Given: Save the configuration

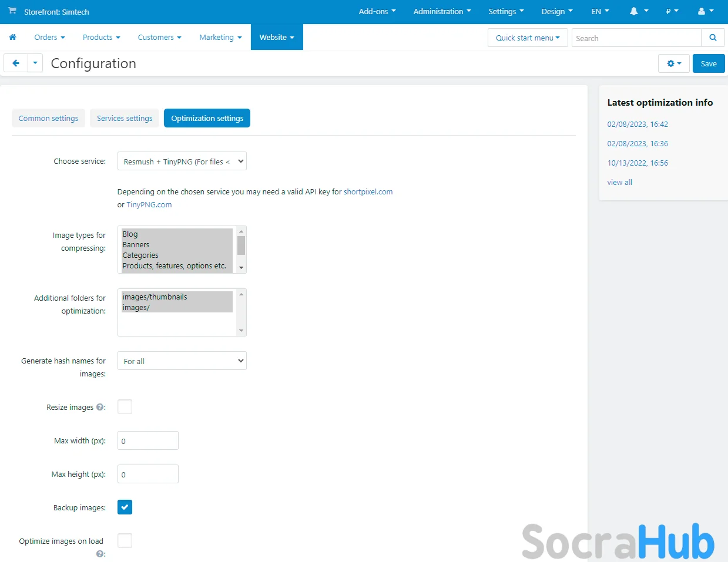Looking at the screenshot, I should click(x=708, y=63).
